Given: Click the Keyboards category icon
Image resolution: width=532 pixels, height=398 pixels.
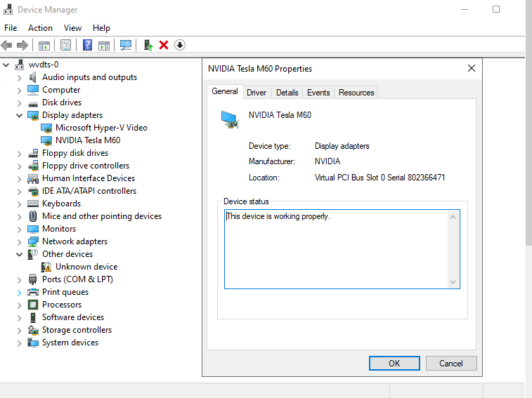Looking at the screenshot, I should 33,204.
